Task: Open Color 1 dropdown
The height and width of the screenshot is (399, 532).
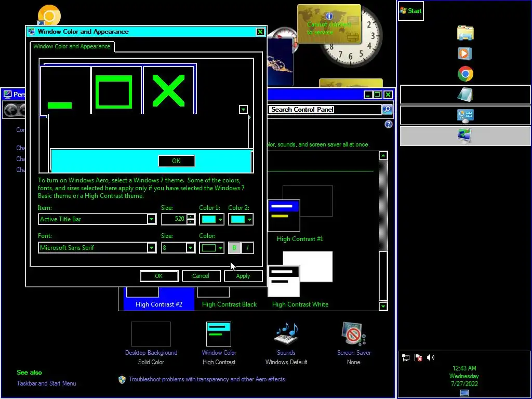Action: click(x=211, y=219)
